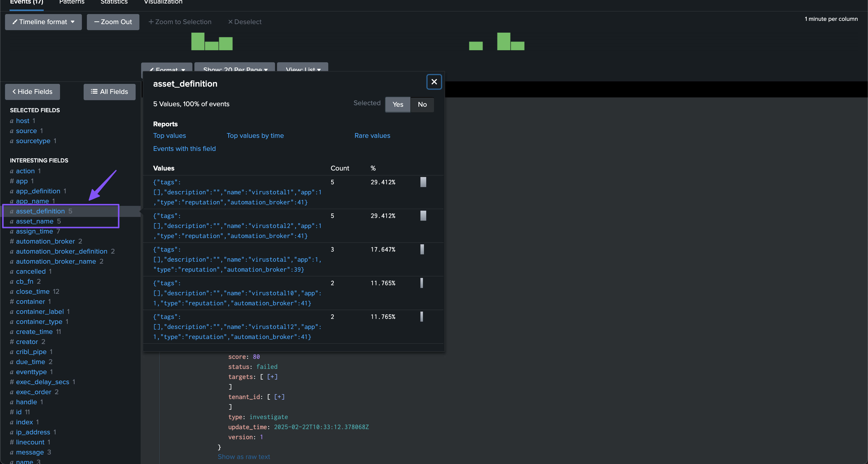Open the Timeline format dropdown

[43, 22]
